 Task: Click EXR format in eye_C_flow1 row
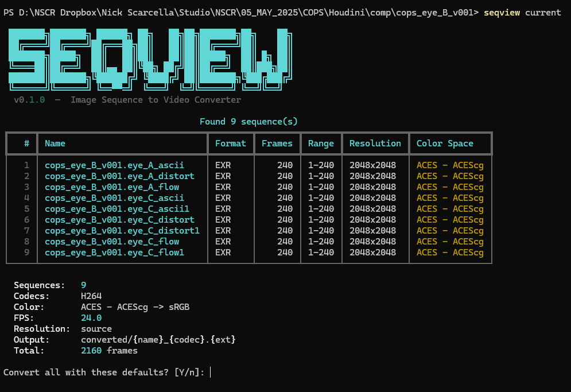click(x=223, y=253)
